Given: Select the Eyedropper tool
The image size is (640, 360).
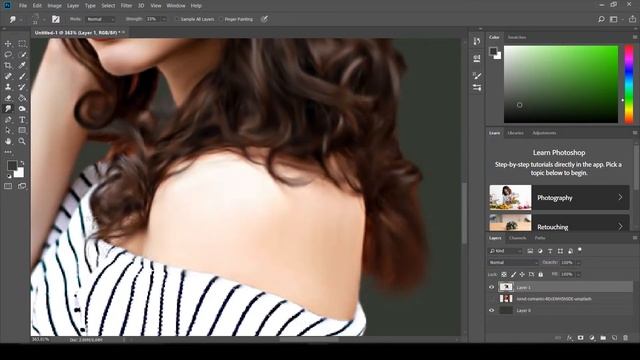Looking at the screenshot, I should point(22,65).
